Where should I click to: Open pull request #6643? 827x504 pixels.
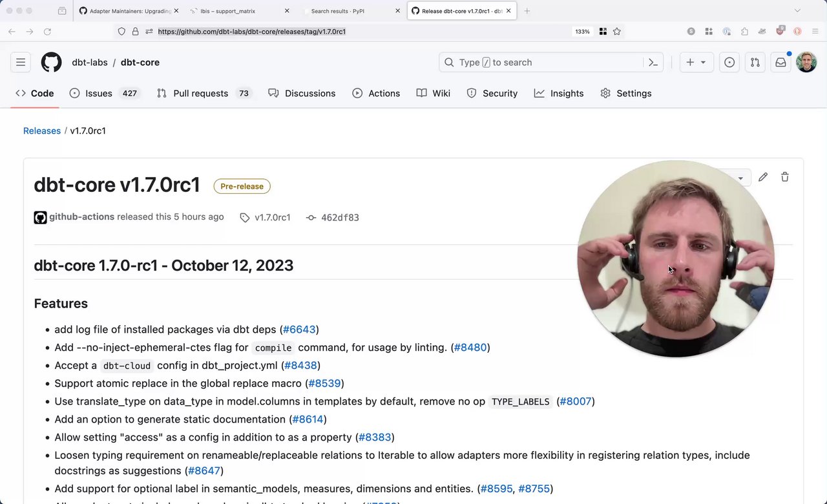point(299,330)
